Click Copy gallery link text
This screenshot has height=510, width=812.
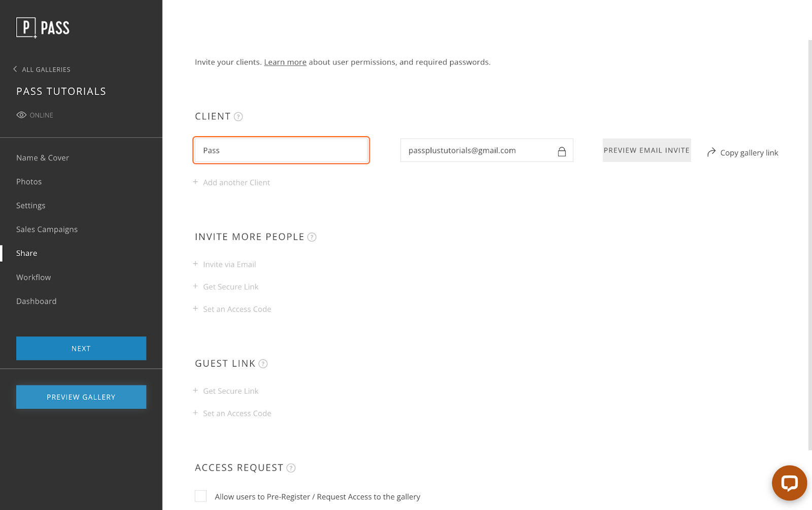point(749,153)
